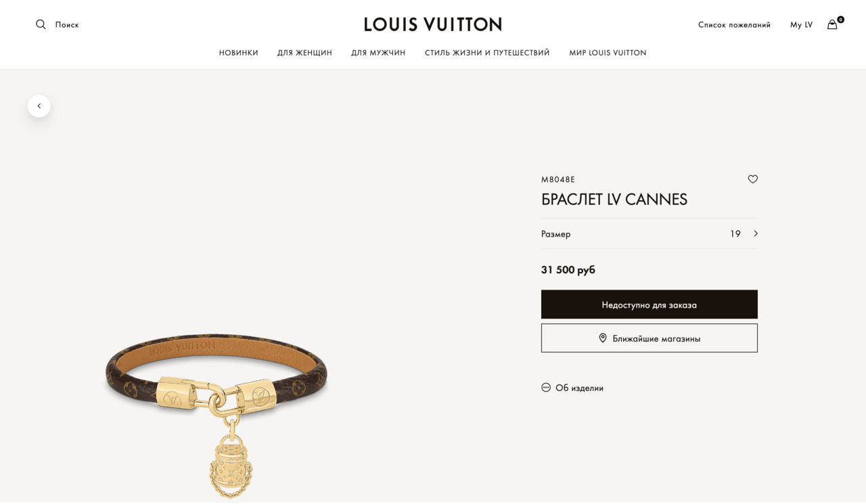This screenshot has height=504, width=866.
Task: Open СТИЛЬ ЖИЗНИ И ПУТЕШЕСТВИЙ menu
Action: click(x=487, y=53)
